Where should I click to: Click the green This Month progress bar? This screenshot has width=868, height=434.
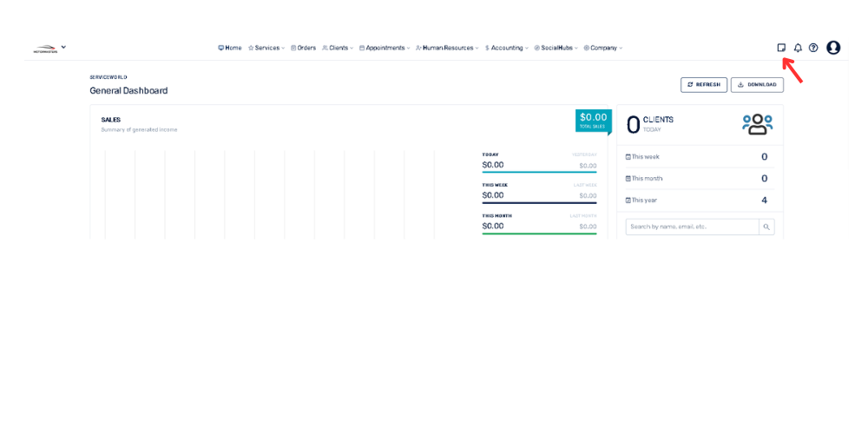click(539, 233)
